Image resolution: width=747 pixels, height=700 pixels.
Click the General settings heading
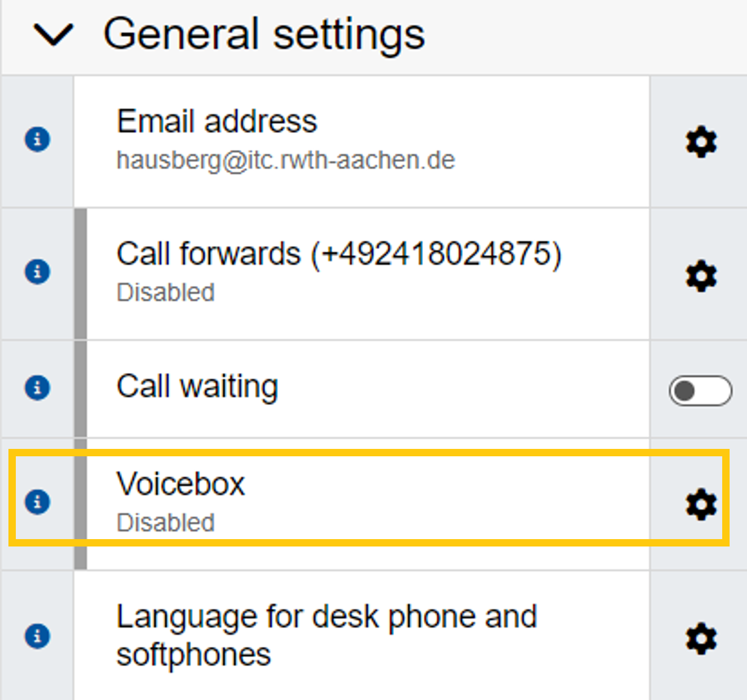(x=264, y=35)
